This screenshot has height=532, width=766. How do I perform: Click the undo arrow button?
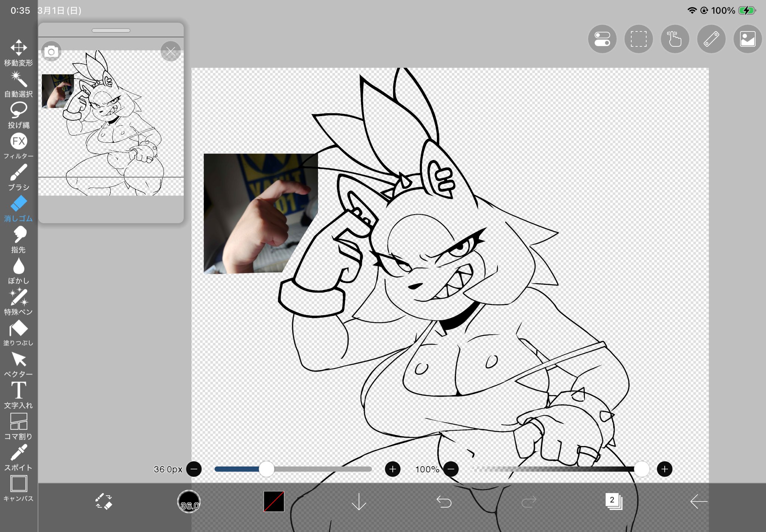point(444,501)
